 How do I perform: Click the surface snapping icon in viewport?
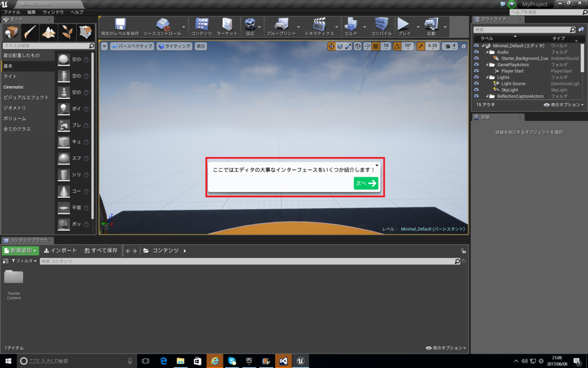click(367, 46)
